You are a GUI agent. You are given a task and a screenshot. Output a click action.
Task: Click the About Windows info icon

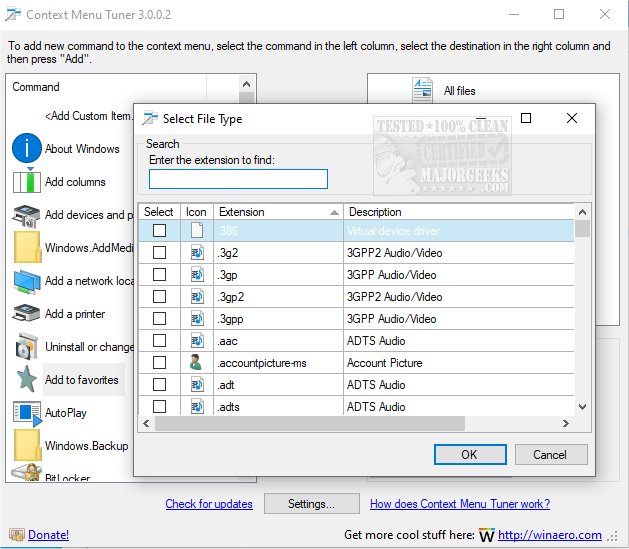click(26, 149)
